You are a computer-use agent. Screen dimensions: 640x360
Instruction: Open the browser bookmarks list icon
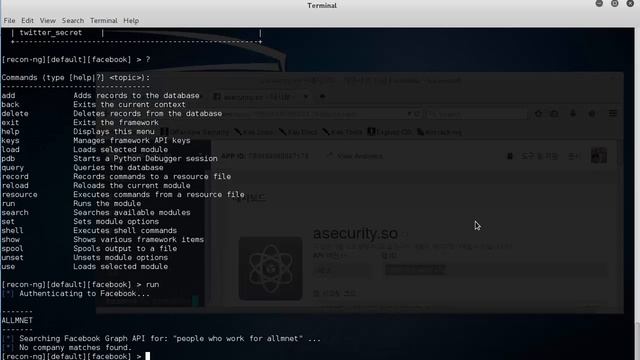pos(554,114)
